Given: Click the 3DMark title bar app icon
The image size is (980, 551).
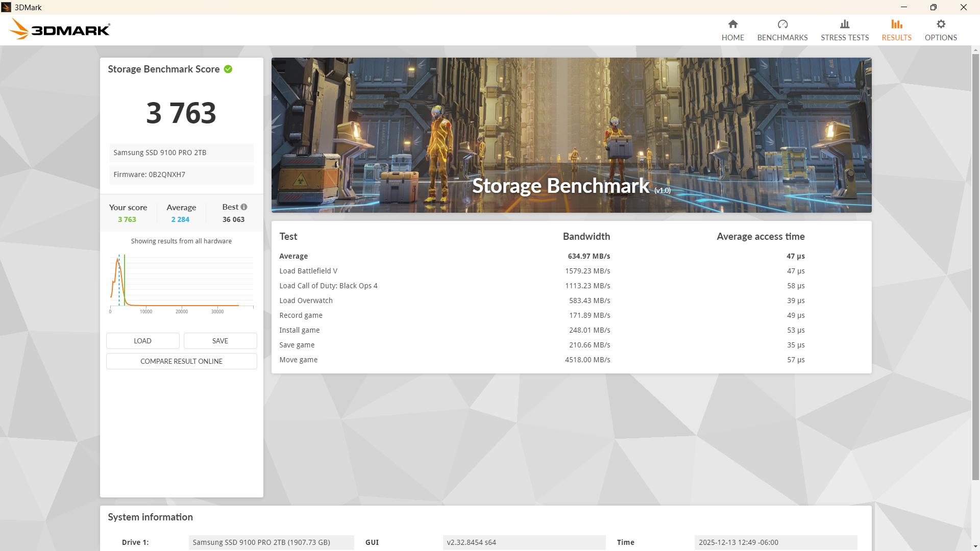Looking at the screenshot, I should point(6,7).
